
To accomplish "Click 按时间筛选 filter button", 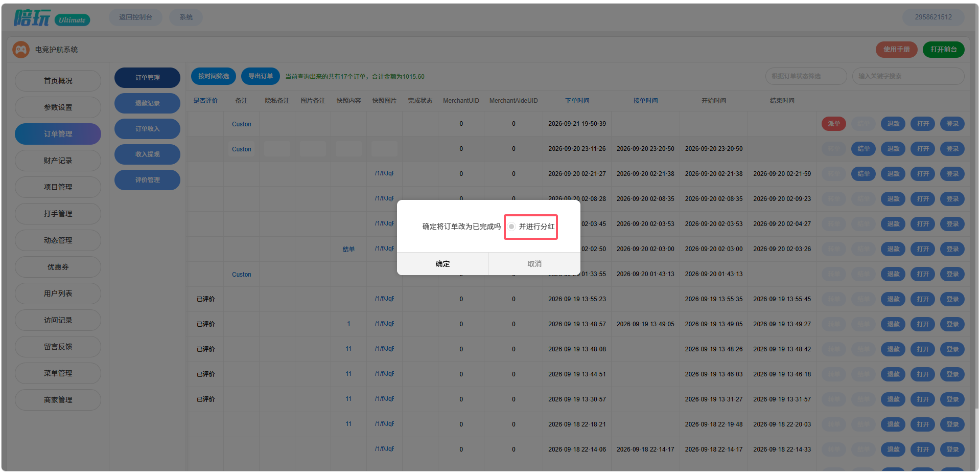I will (214, 76).
